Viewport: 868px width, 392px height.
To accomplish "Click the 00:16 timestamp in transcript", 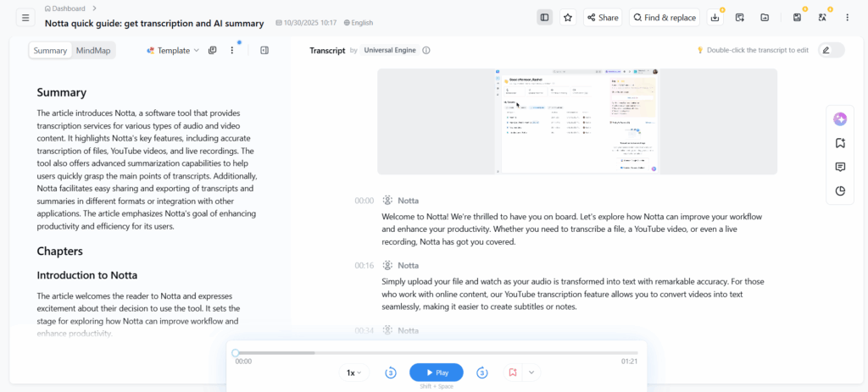I will coord(364,265).
